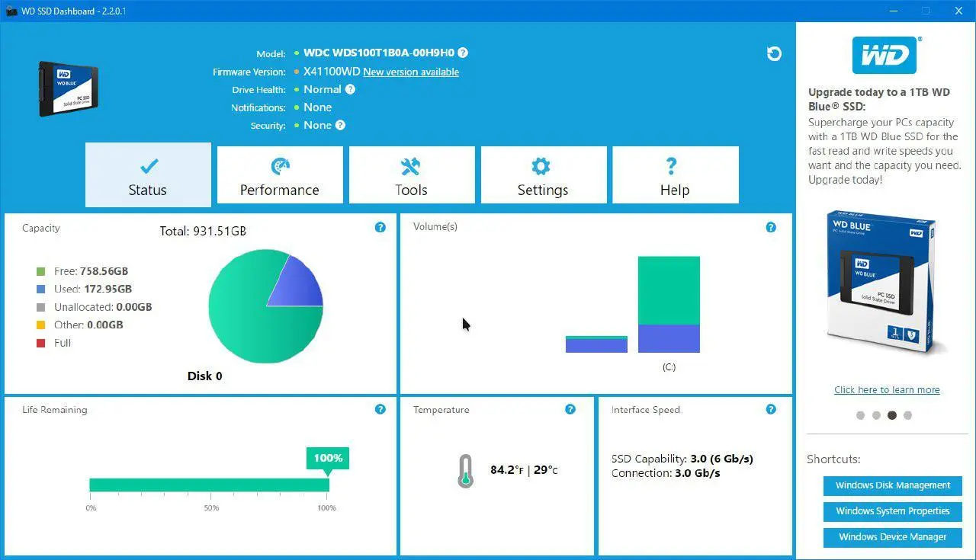Image resolution: width=976 pixels, height=560 pixels.
Task: Click the gray Unallocated legend swatch
Action: tap(40, 308)
